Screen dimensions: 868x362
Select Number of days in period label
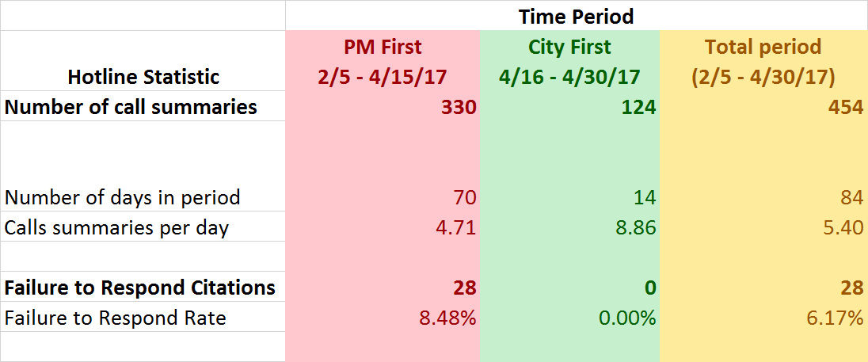pyautogui.click(x=122, y=197)
